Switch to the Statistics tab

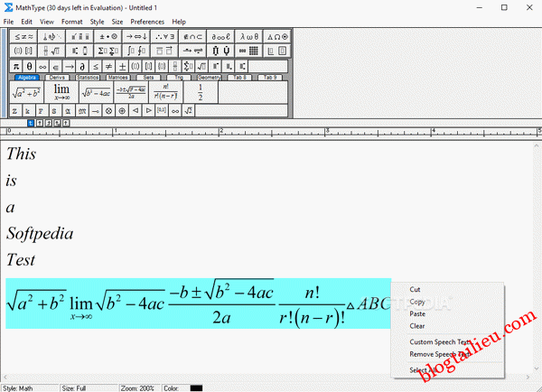[x=88, y=78]
